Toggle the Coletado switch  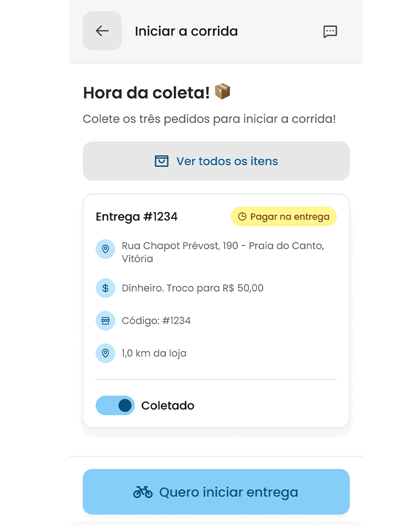pyautogui.click(x=115, y=405)
